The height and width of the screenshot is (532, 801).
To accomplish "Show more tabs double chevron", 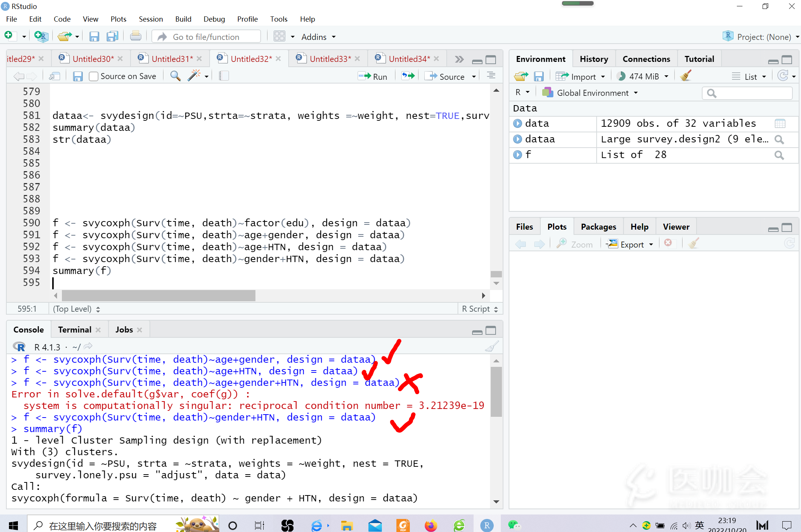I will tap(459, 59).
